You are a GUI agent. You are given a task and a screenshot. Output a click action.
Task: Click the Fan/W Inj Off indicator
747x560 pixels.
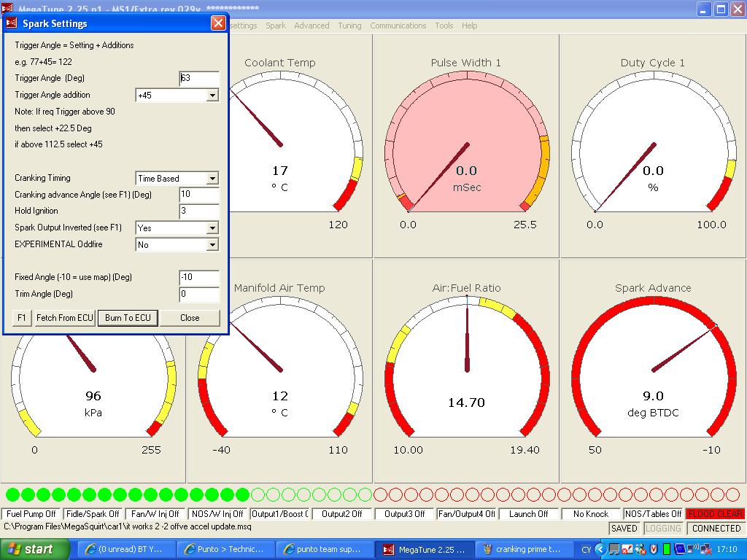point(155,514)
